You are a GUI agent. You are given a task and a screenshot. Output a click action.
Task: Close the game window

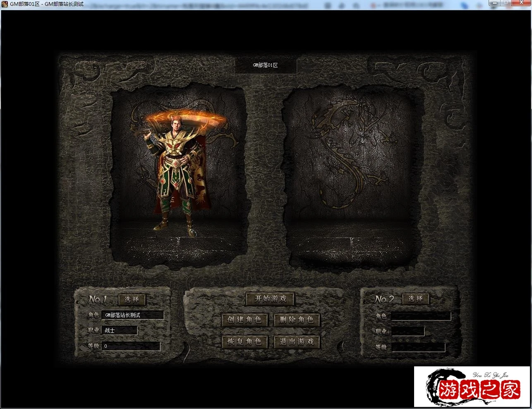521,3
